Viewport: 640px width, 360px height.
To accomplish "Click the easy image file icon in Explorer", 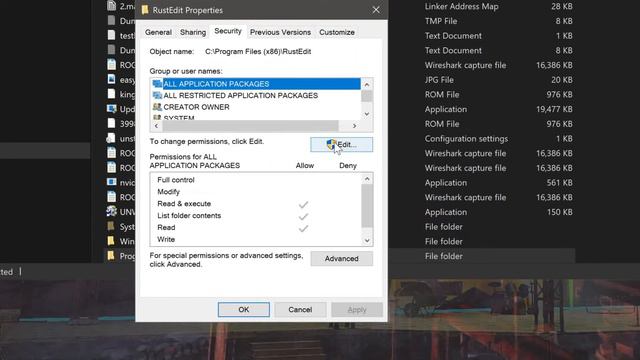I will (111, 79).
